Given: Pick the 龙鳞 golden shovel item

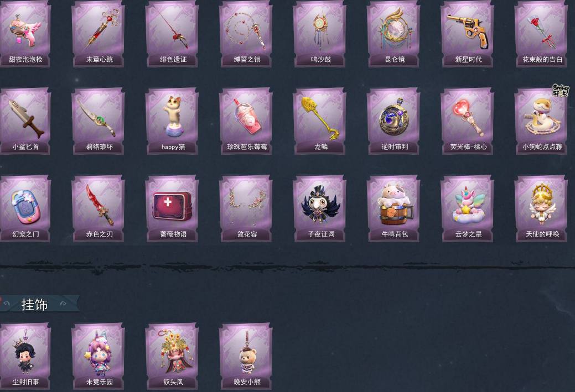Looking at the screenshot, I should (320, 121).
